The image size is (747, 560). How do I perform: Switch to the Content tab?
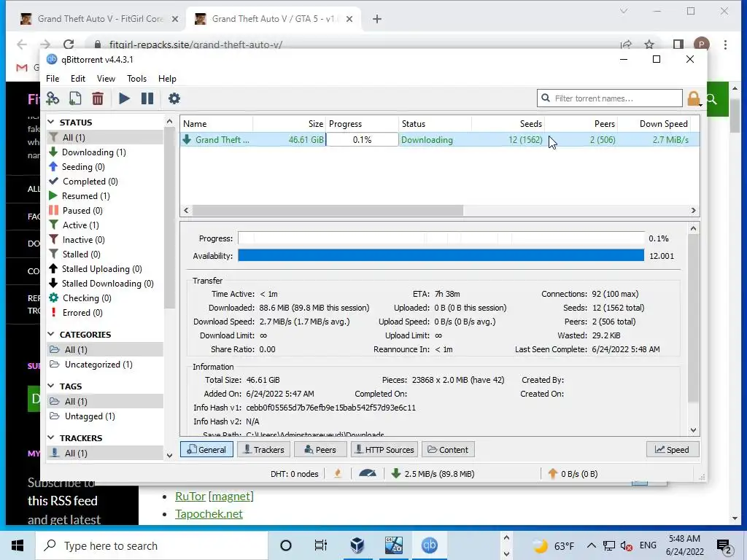[448, 449]
